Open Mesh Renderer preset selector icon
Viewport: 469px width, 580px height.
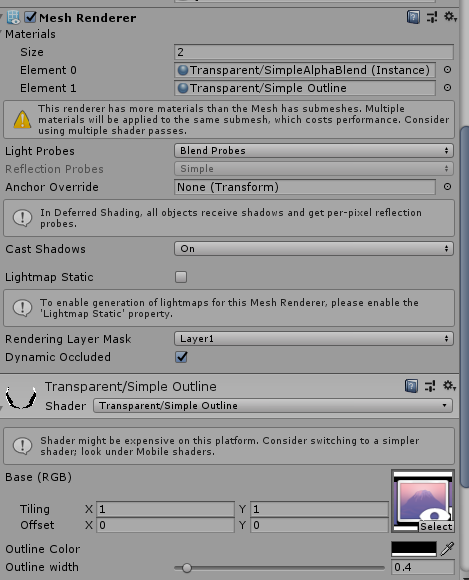432,17
